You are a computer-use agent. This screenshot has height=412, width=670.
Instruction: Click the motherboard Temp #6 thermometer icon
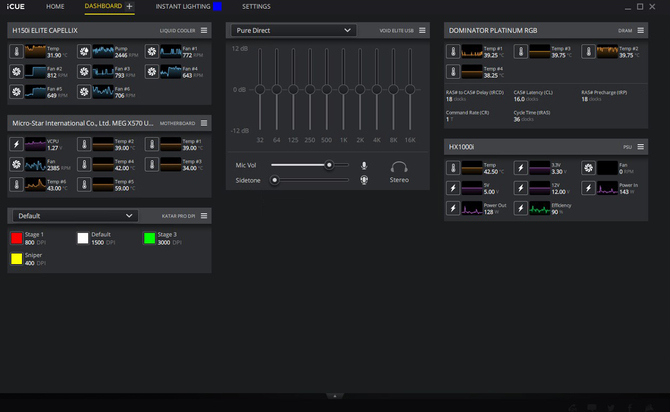[x=16, y=184]
